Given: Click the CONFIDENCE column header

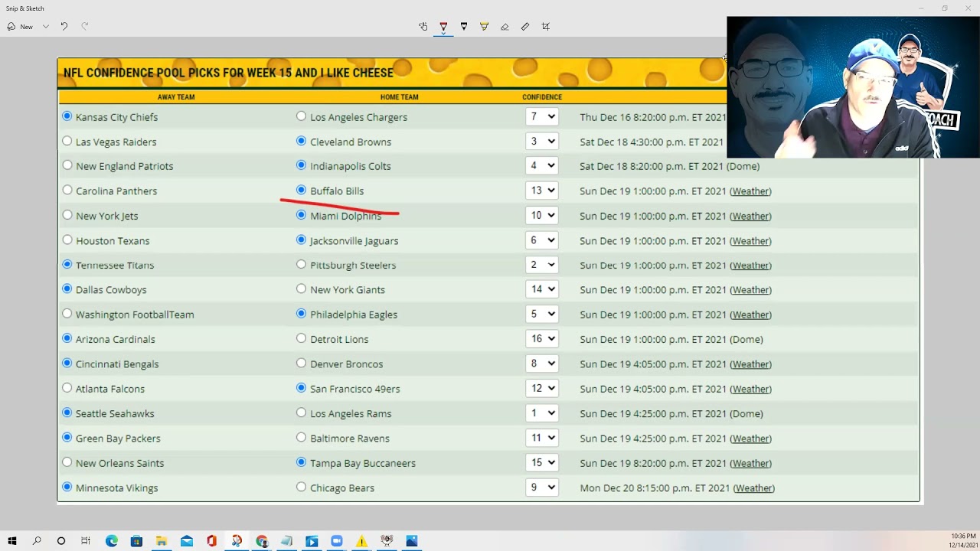Looking at the screenshot, I should (542, 97).
